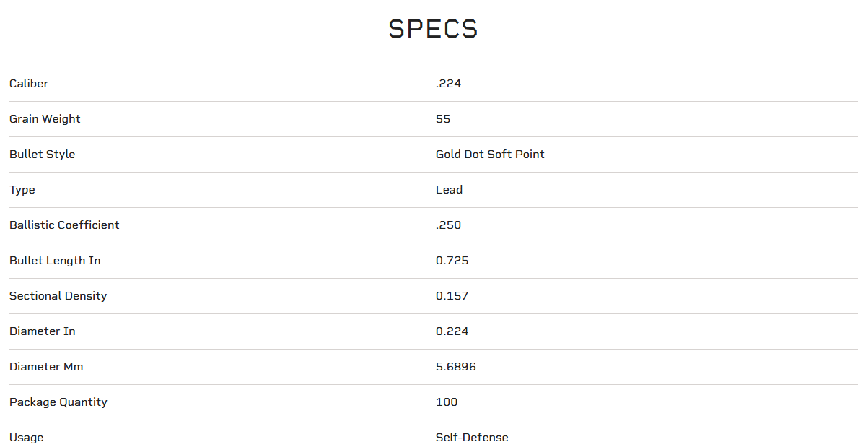Click the Type row label
This screenshot has width=868, height=447.
tap(22, 190)
